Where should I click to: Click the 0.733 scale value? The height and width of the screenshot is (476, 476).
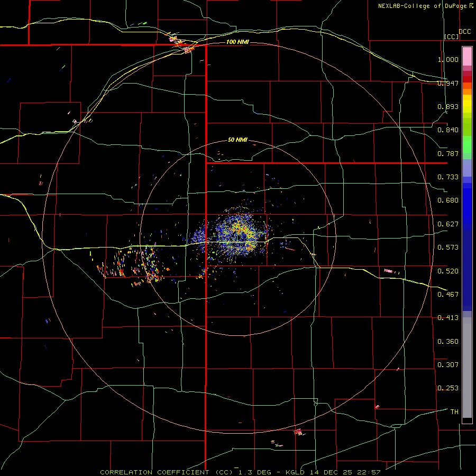[x=448, y=177]
